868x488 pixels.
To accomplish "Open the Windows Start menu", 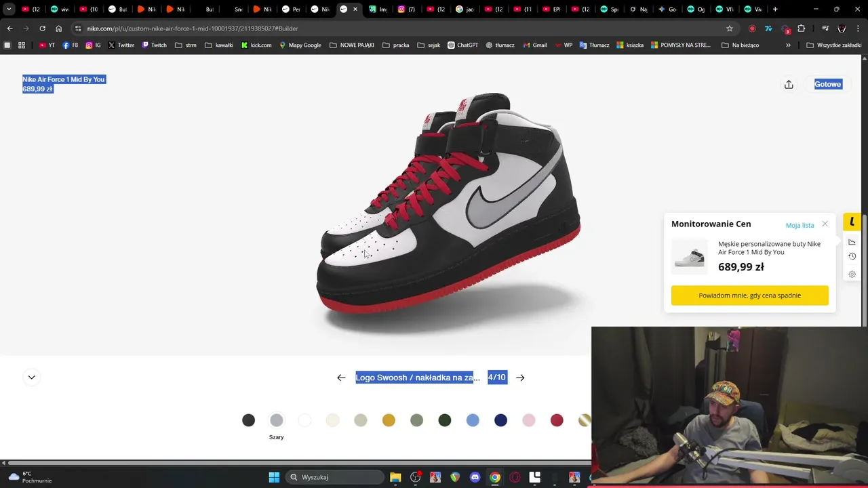I will (x=274, y=477).
